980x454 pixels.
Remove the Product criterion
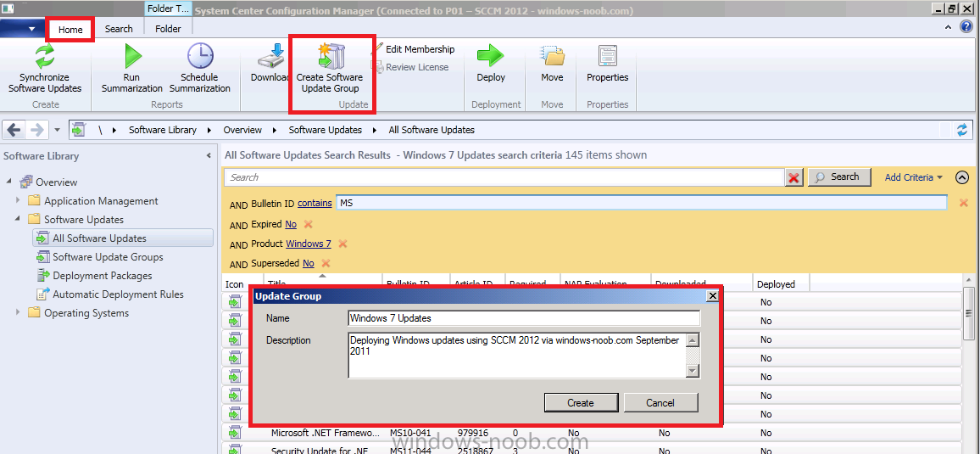(x=342, y=244)
